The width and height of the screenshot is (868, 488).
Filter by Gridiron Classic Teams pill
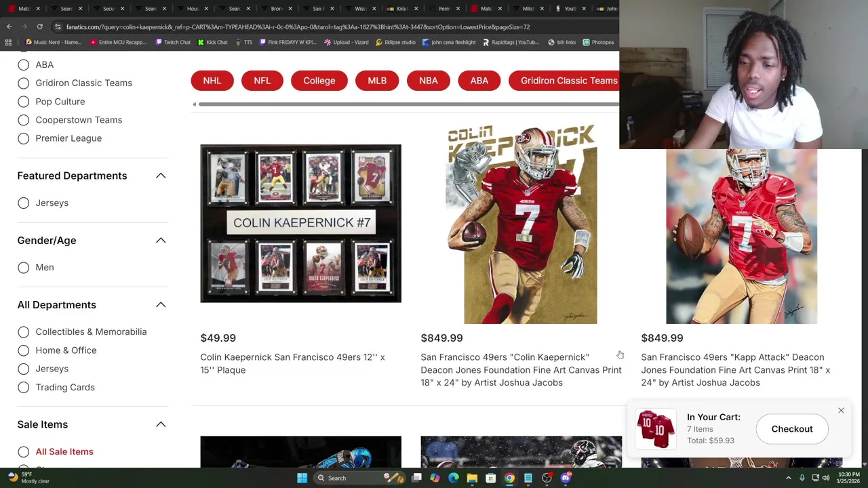(564, 81)
